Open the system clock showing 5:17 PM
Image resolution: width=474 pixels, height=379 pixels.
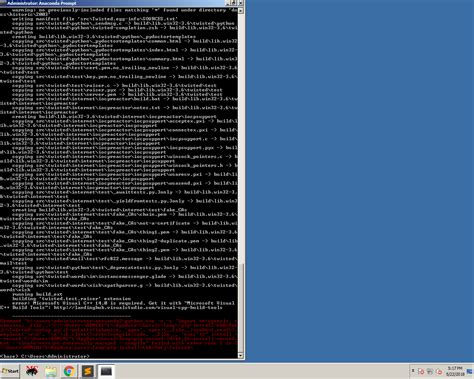coord(455,371)
